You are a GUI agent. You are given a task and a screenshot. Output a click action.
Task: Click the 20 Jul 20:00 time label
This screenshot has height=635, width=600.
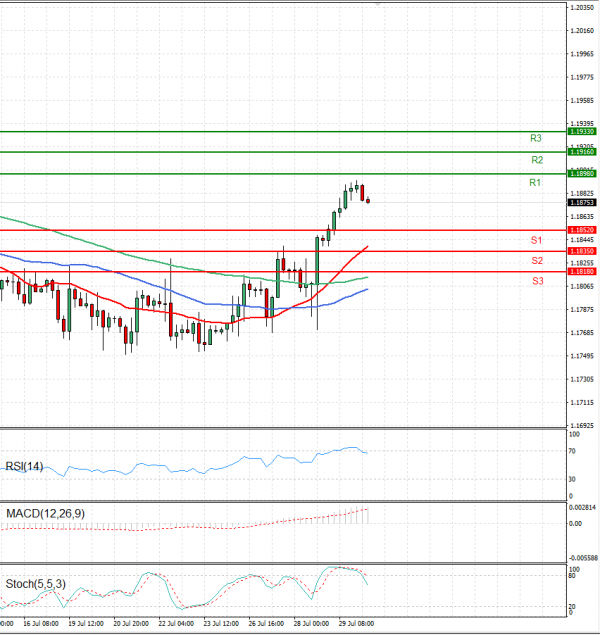[131, 624]
